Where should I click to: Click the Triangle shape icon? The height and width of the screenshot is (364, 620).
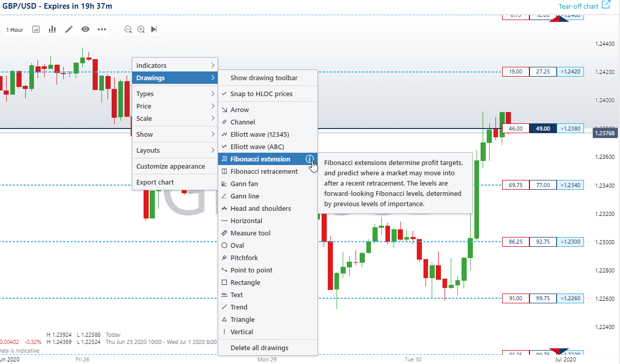point(224,319)
